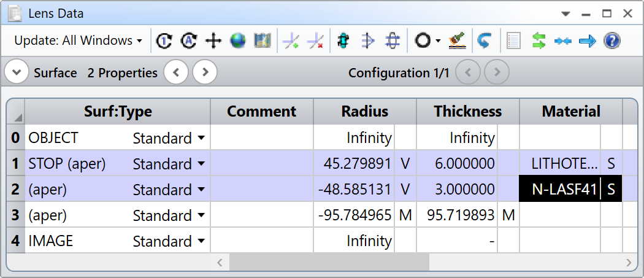
Task: Open the aperture circle icon's dropdown arrow
Action: coord(438,41)
